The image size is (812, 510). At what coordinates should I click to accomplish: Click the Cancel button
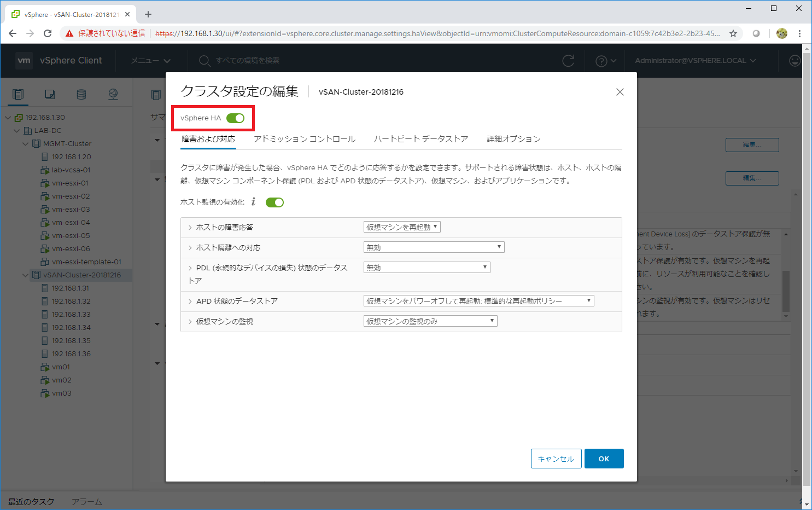(x=556, y=459)
